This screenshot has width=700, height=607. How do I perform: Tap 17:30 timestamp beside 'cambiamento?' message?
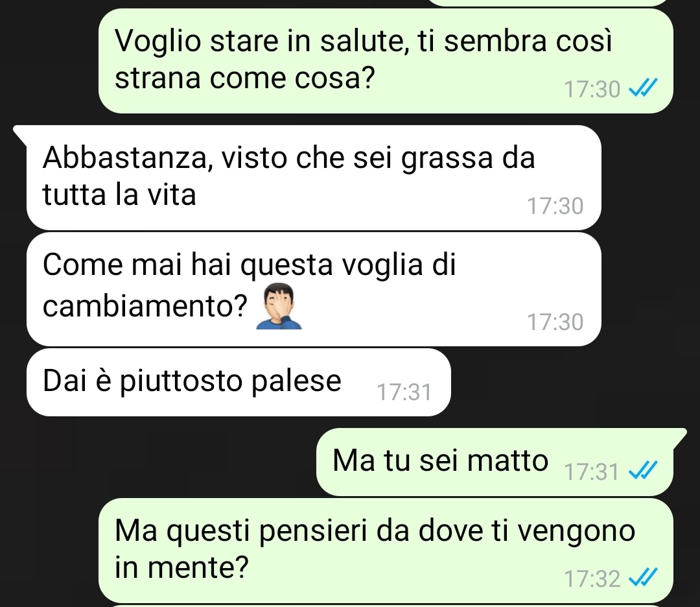click(x=555, y=322)
